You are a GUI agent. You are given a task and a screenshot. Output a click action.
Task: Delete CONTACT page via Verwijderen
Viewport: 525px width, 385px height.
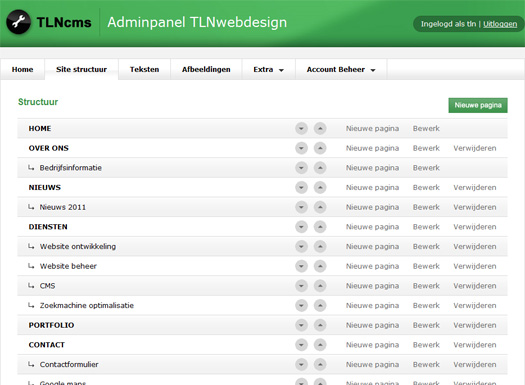474,345
